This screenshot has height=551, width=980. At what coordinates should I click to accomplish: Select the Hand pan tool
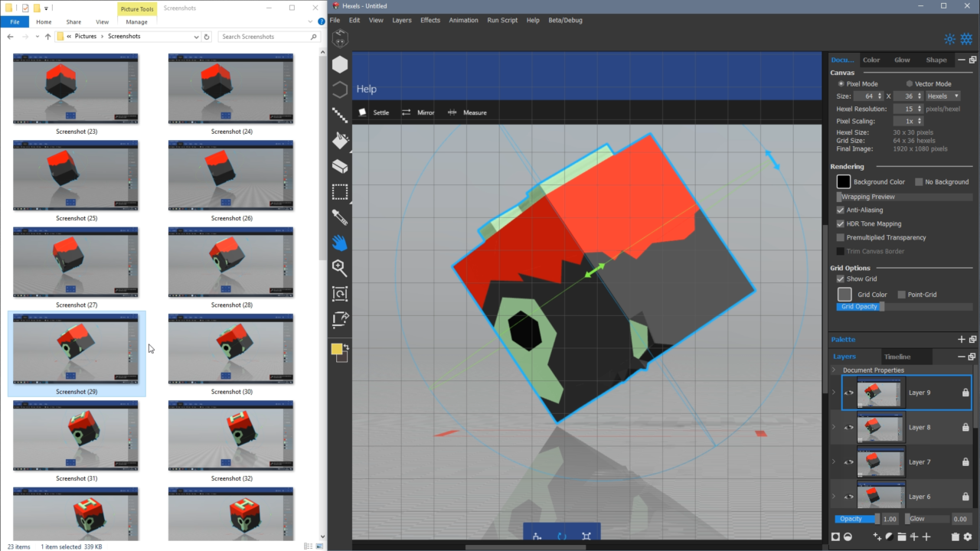(x=340, y=243)
